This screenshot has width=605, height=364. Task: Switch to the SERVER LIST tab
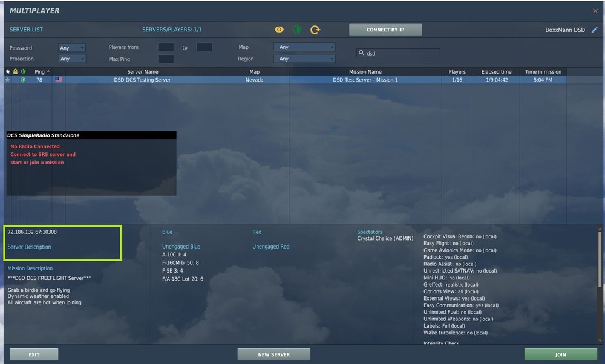(x=26, y=29)
